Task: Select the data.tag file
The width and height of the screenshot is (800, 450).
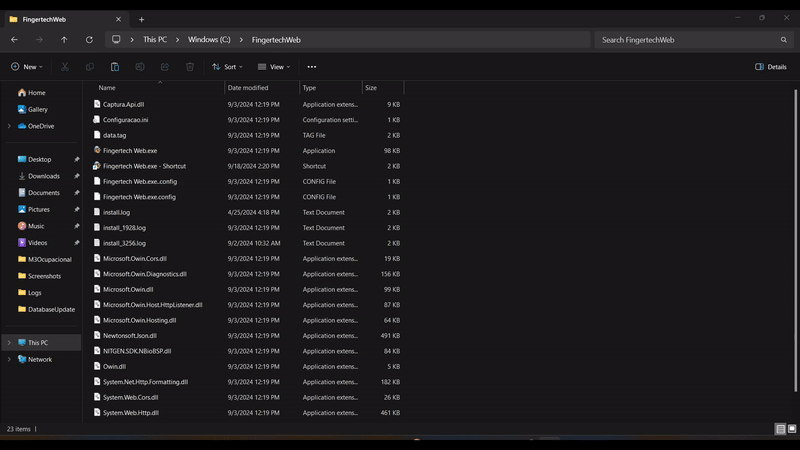Action: [114, 135]
